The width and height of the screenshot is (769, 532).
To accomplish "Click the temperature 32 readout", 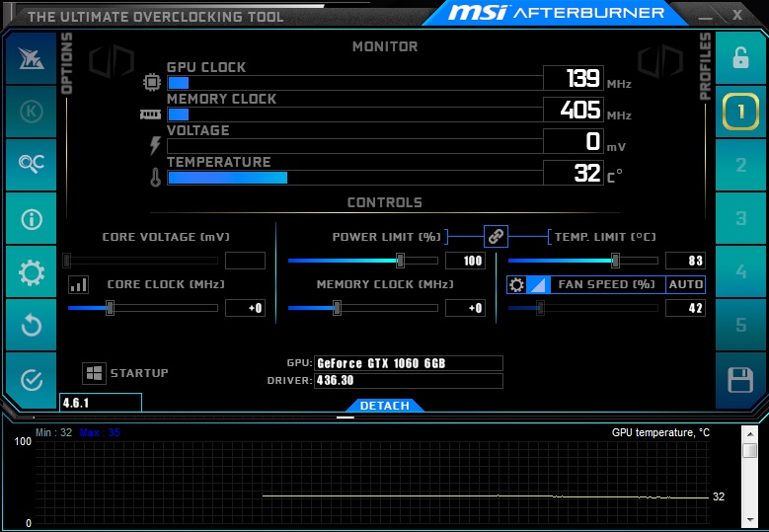I will pos(574,173).
